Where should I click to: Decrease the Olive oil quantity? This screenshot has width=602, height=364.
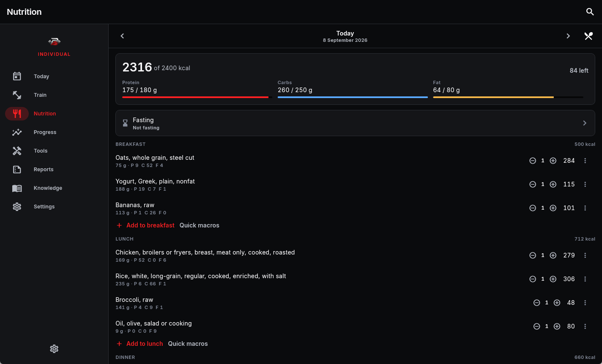click(536, 326)
